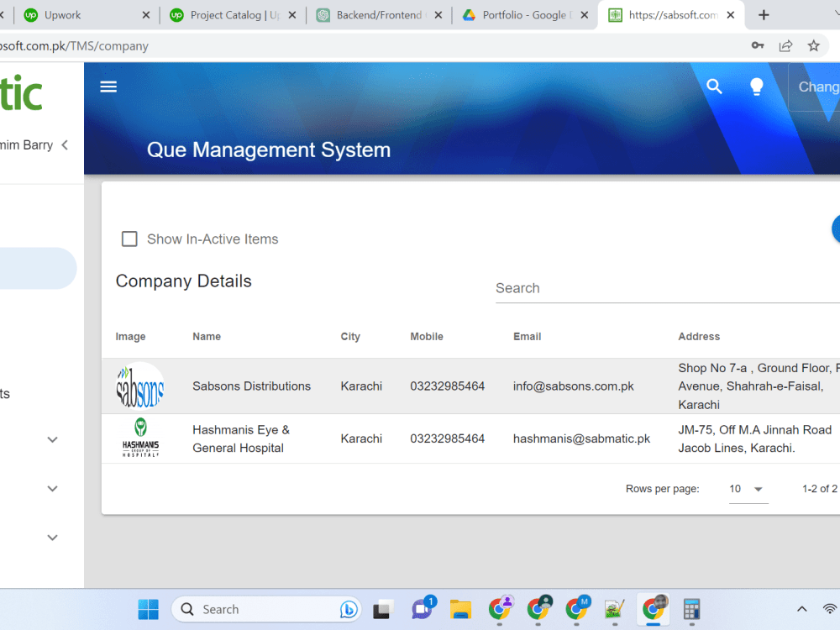Bookmark the page with the star icon
840x630 pixels.
point(814,46)
